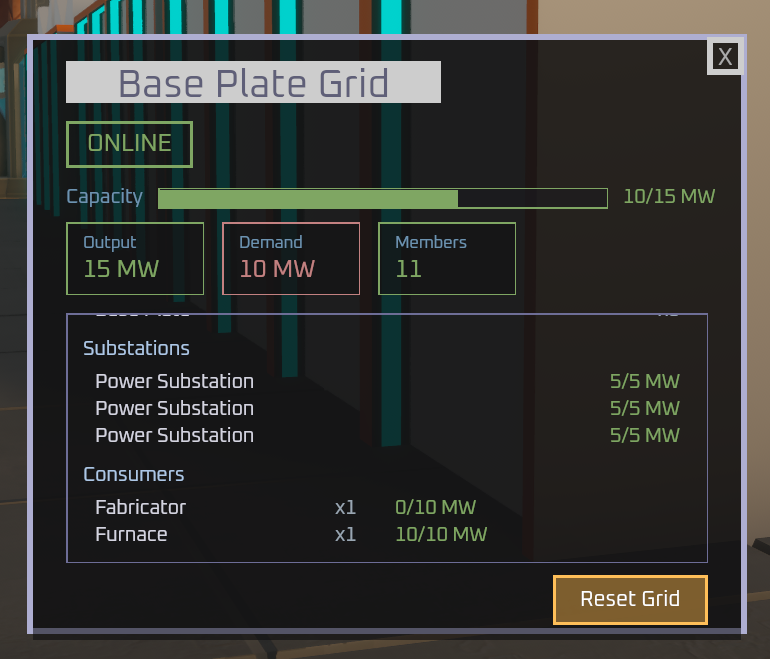Viewport: 770px width, 659px height.
Task: Click the Reset Grid button
Action: (630, 600)
